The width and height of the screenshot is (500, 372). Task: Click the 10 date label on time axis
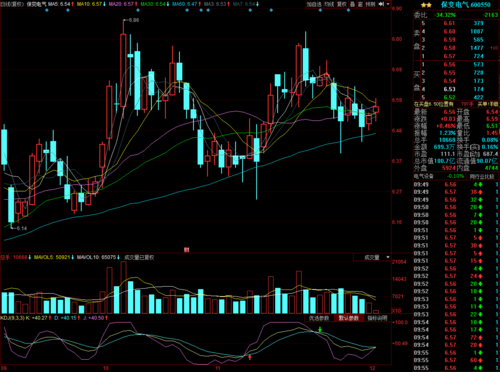(106, 368)
